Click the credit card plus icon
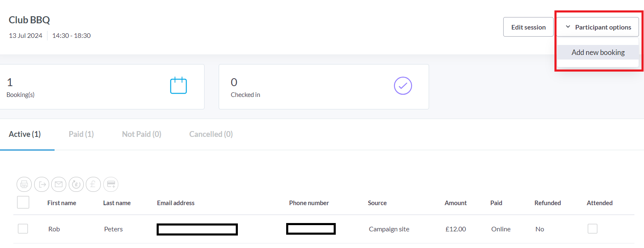Image resolution: width=644 pixels, height=248 pixels. (111, 184)
